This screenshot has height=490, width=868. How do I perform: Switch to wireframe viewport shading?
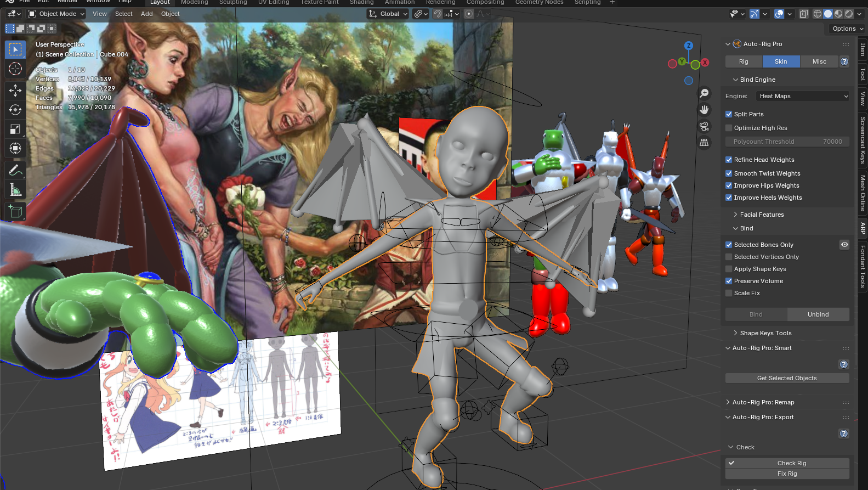point(818,14)
